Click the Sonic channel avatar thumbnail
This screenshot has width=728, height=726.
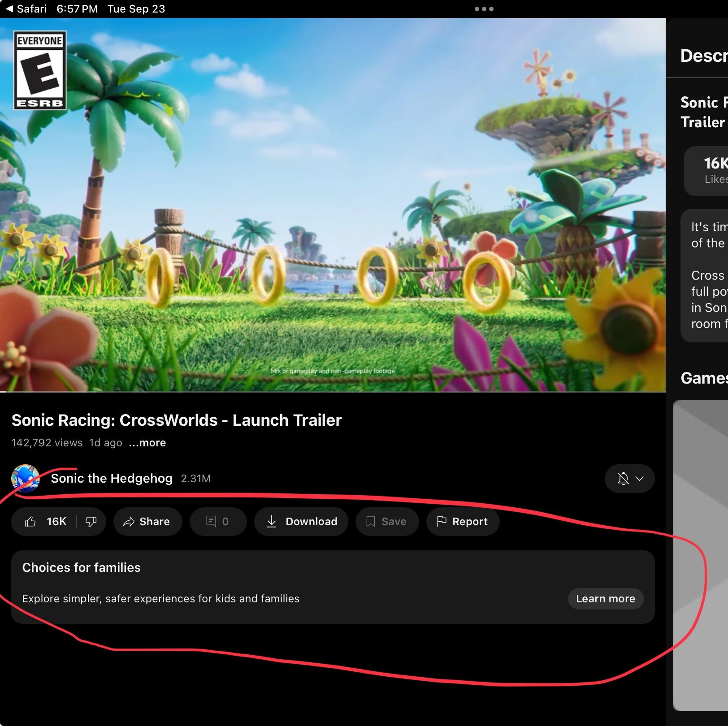point(26,478)
